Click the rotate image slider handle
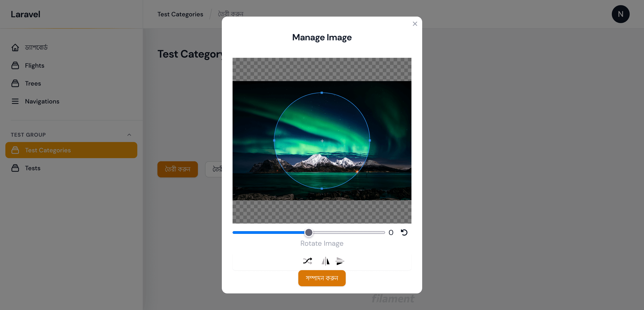The image size is (644, 310). coord(309,232)
